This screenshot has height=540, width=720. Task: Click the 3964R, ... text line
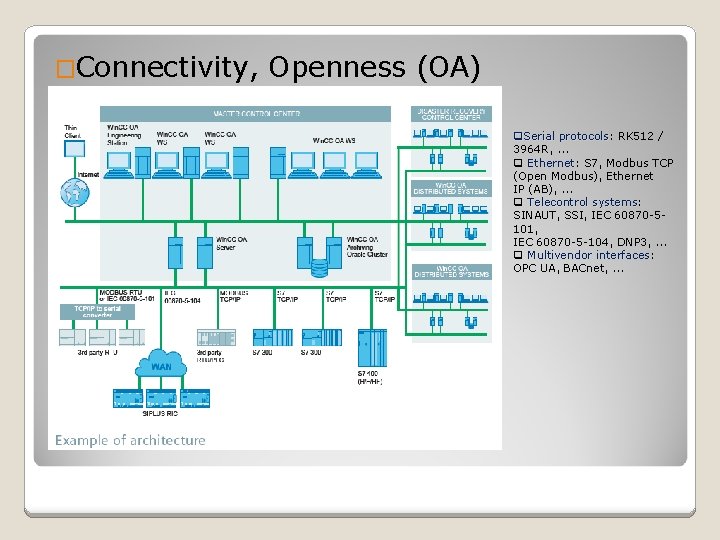541,149
